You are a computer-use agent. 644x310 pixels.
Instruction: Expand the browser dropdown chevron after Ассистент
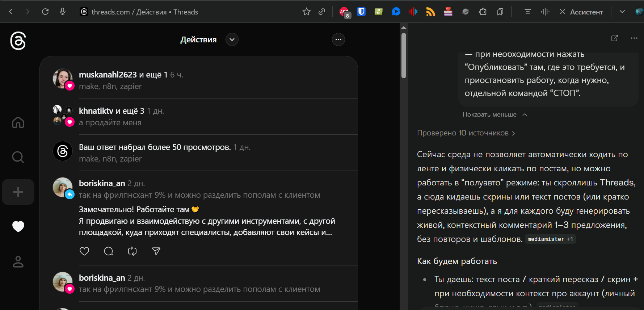(x=622, y=12)
